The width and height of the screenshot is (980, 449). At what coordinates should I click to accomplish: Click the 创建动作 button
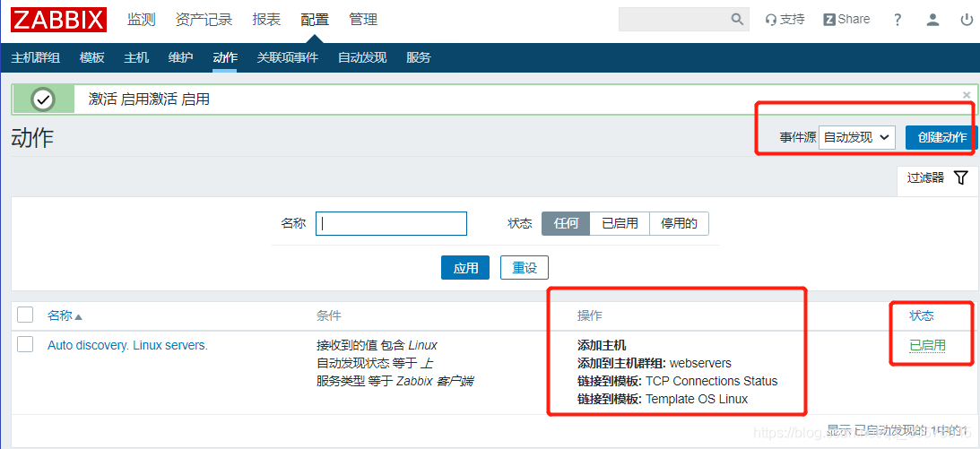coord(941,137)
